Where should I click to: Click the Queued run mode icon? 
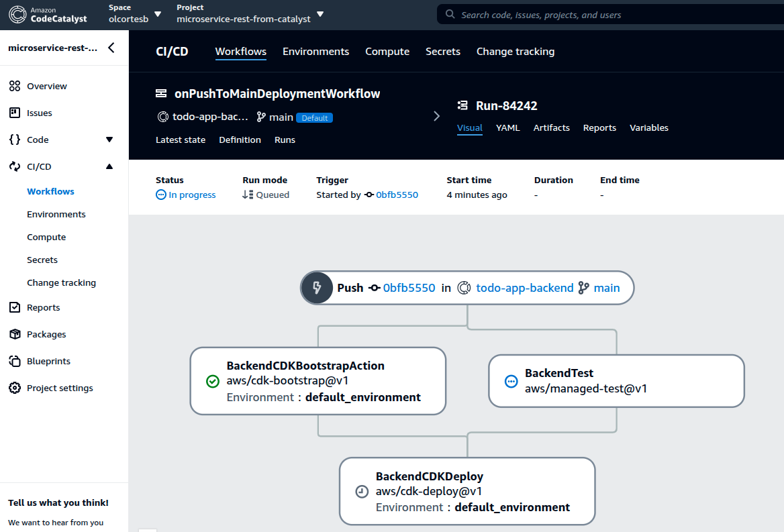coord(248,195)
